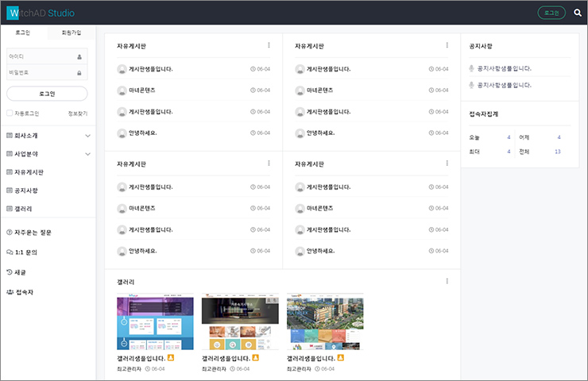
Task: Click the 오늘 visitor count label
Action: pyautogui.click(x=474, y=137)
